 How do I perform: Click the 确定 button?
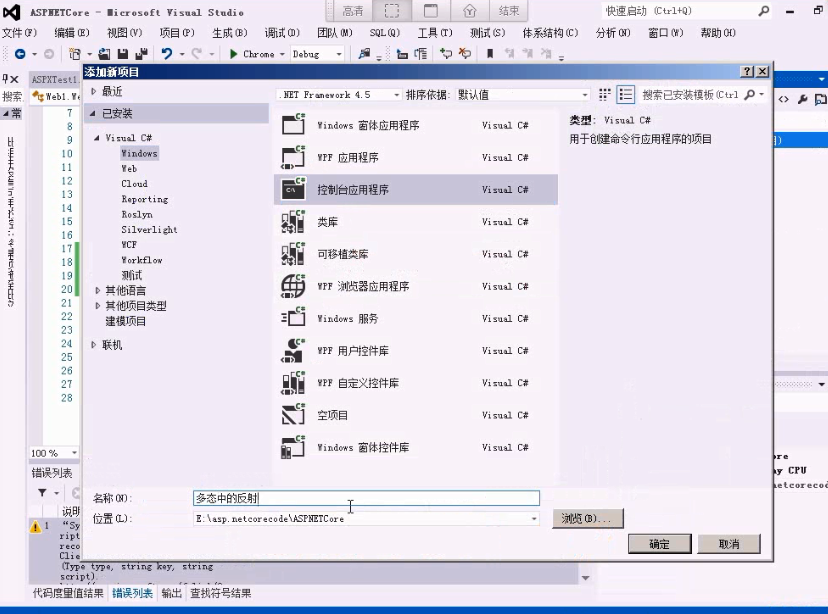point(660,544)
